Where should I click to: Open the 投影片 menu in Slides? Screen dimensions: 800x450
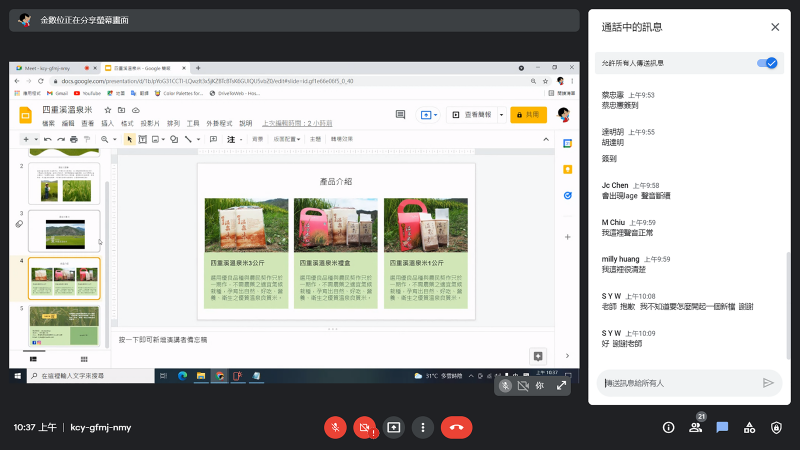point(150,123)
